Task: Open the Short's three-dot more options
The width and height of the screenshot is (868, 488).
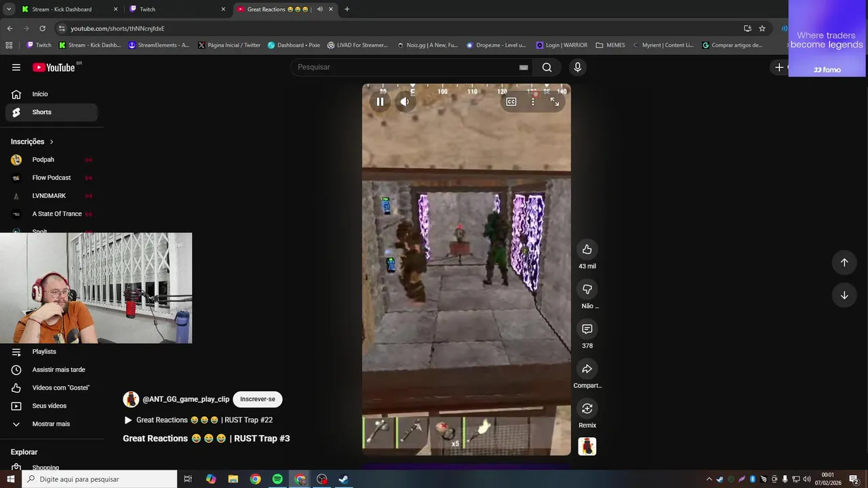Action: [x=533, y=102]
